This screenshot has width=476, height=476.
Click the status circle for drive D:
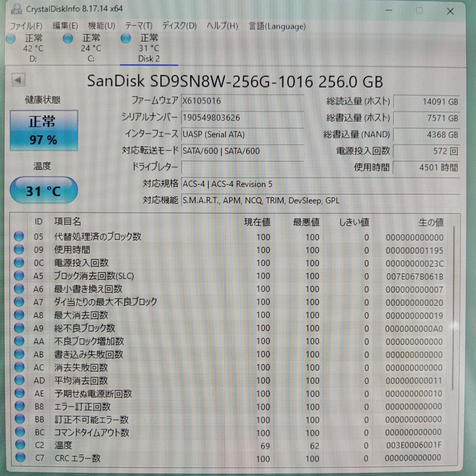point(11,38)
